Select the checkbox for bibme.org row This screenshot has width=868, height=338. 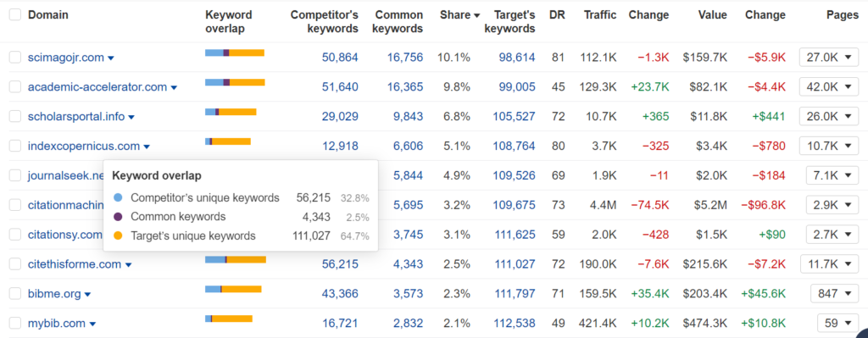(x=15, y=294)
